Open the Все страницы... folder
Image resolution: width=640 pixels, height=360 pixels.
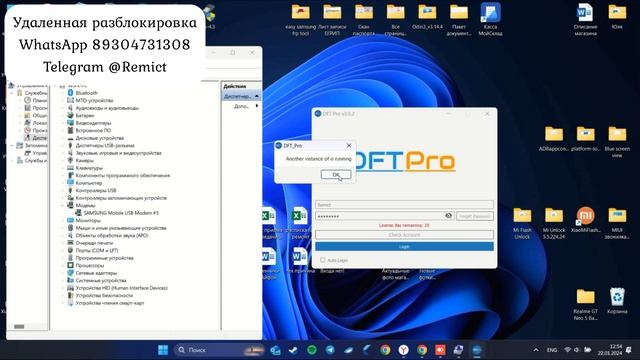pyautogui.click(x=396, y=19)
